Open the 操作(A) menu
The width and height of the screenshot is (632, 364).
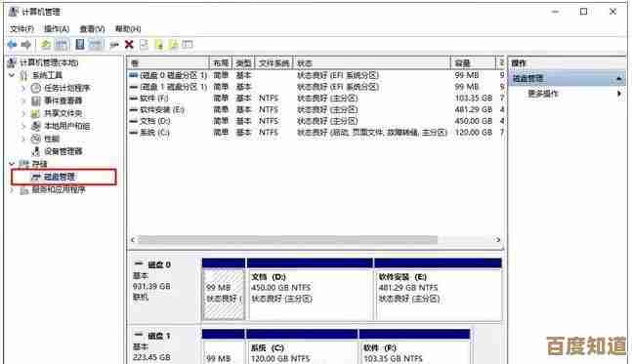coord(57,28)
